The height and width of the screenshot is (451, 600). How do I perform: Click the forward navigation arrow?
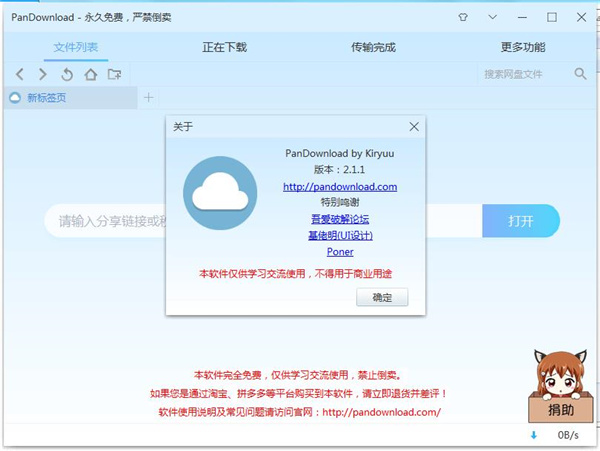42,74
